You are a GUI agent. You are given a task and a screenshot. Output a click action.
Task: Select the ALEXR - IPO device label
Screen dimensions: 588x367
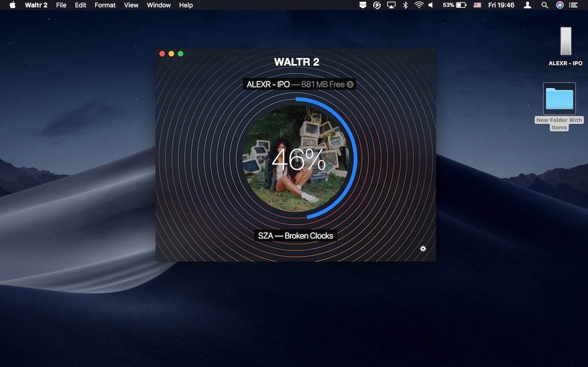(x=268, y=85)
